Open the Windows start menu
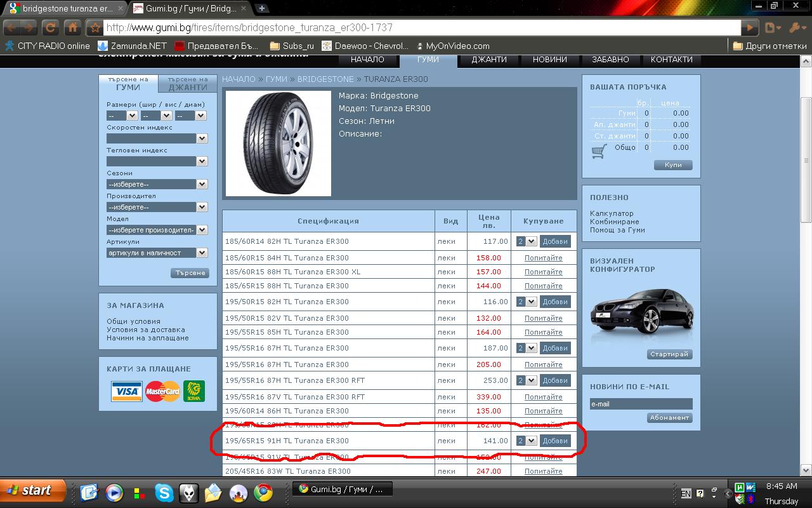Screen dimensions: 812x508 [x=33, y=490]
